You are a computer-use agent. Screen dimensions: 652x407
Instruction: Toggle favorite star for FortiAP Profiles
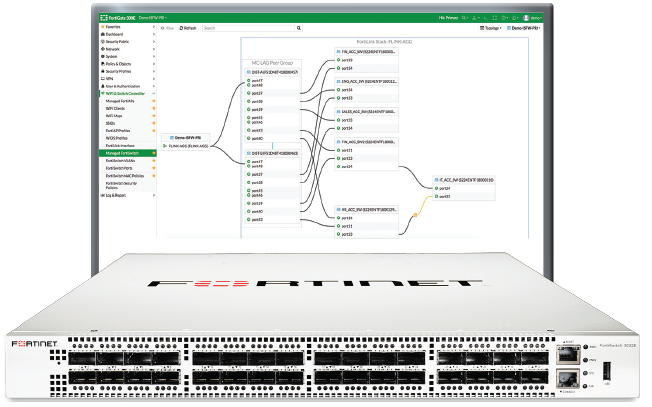pyautogui.click(x=153, y=131)
